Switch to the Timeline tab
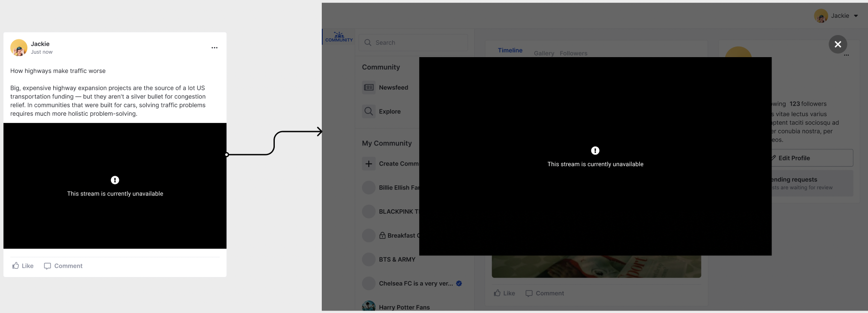The height and width of the screenshot is (313, 868). click(510, 50)
